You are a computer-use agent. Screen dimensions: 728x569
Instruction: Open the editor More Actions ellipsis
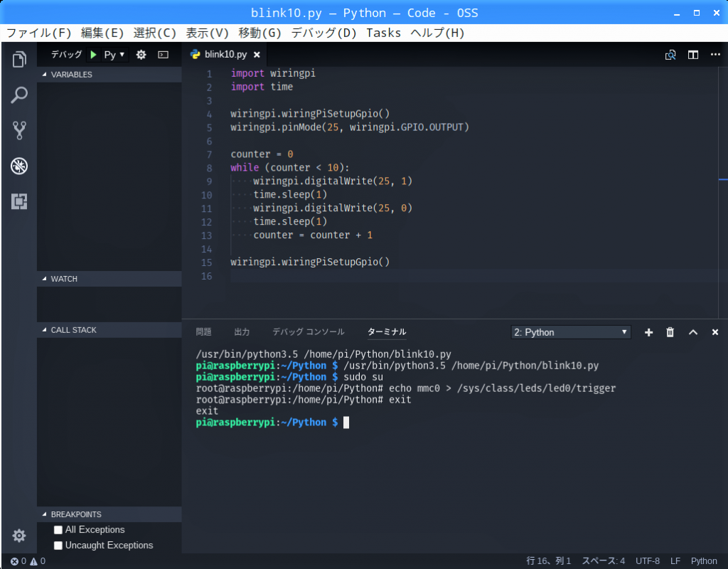715,54
